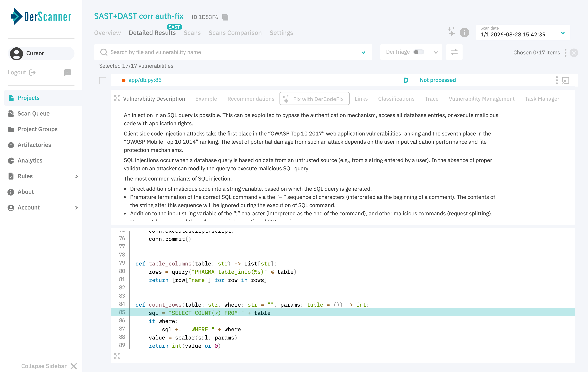Open the Classifications tab
The height and width of the screenshot is (372, 588).
(x=396, y=98)
